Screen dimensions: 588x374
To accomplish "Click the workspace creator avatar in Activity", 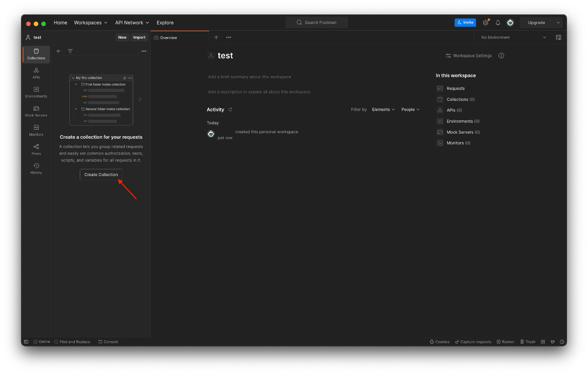I will click(x=211, y=134).
